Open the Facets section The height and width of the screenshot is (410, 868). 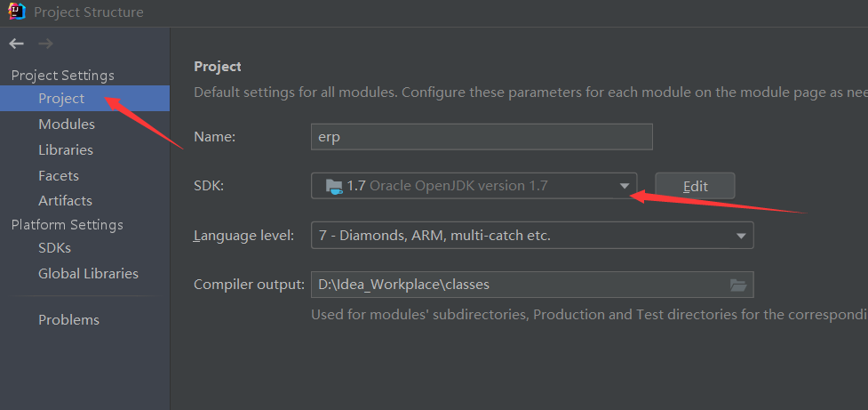coord(59,176)
